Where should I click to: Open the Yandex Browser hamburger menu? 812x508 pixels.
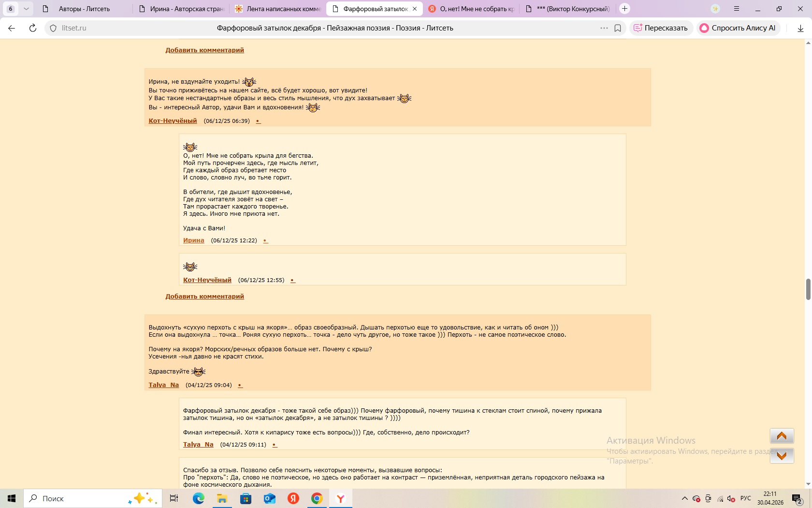click(x=737, y=9)
